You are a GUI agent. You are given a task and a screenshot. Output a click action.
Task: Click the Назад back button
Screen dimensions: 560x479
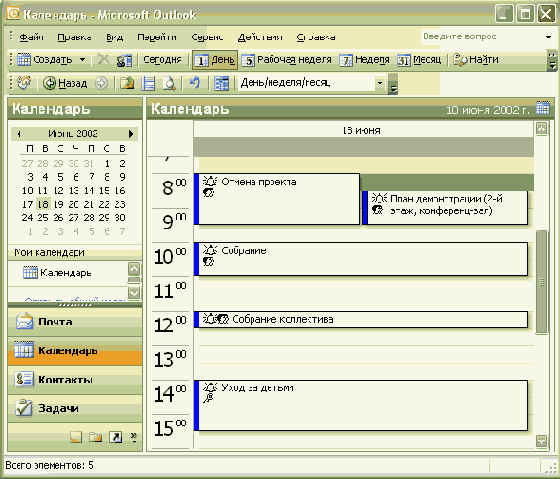(65, 83)
